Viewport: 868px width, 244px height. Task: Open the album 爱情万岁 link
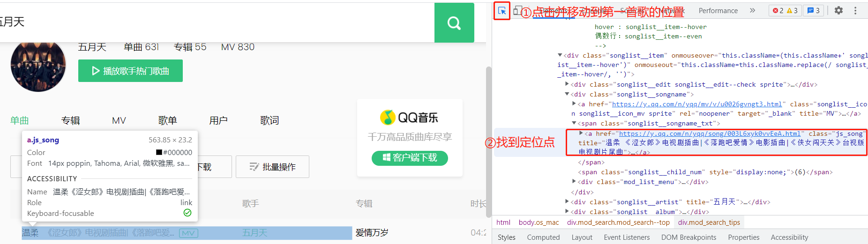click(x=372, y=233)
